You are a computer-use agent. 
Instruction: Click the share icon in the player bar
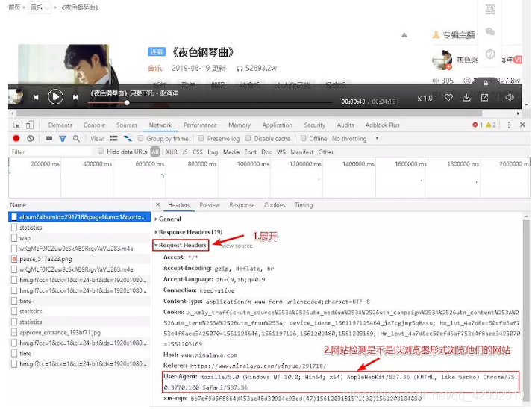pos(484,98)
